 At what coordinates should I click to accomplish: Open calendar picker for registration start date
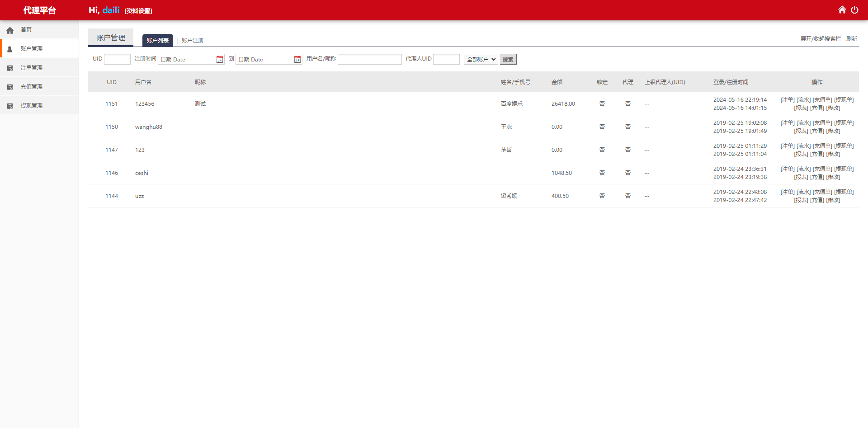tap(220, 59)
